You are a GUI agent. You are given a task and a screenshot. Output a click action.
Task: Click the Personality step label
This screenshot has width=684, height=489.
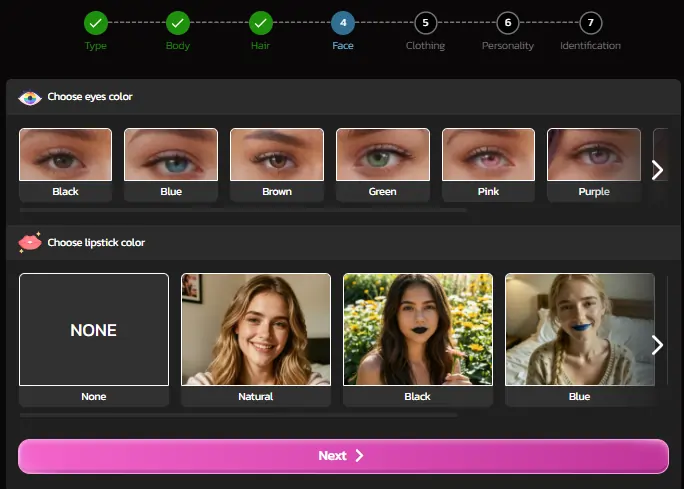[508, 46]
